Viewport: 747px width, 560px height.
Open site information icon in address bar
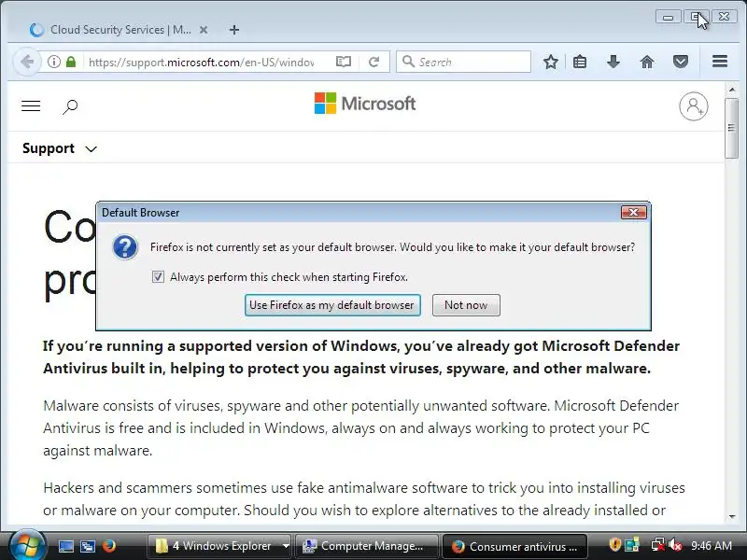click(54, 62)
